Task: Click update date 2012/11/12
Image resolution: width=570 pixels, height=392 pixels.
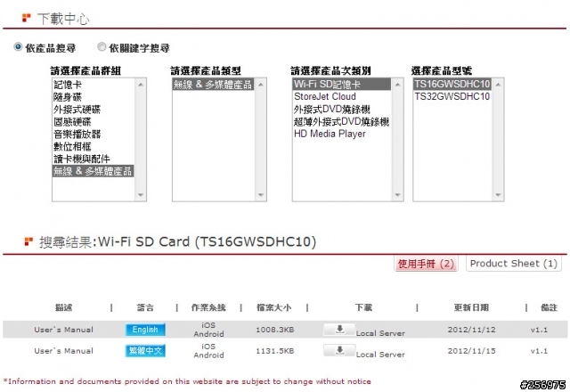Action: (471, 330)
